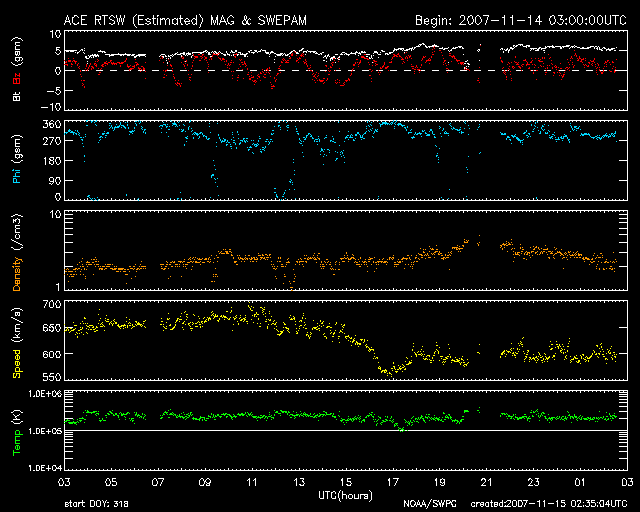Viewport: 640px width, 512px height.
Task: Click the created timestamp at bottom right
Action: click(548, 505)
